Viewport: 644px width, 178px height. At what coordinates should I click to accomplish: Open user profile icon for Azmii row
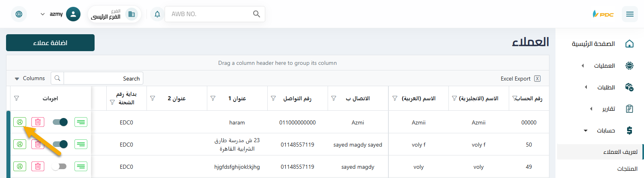click(x=20, y=122)
